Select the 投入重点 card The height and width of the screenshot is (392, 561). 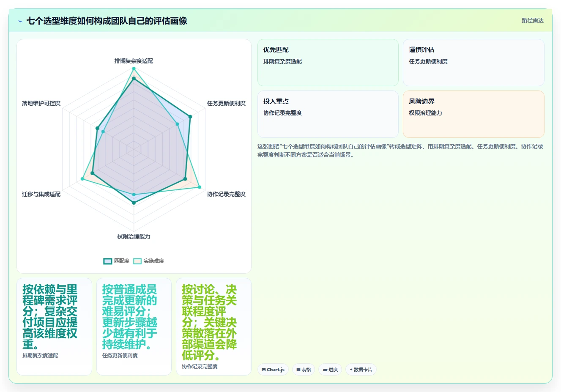point(328,114)
